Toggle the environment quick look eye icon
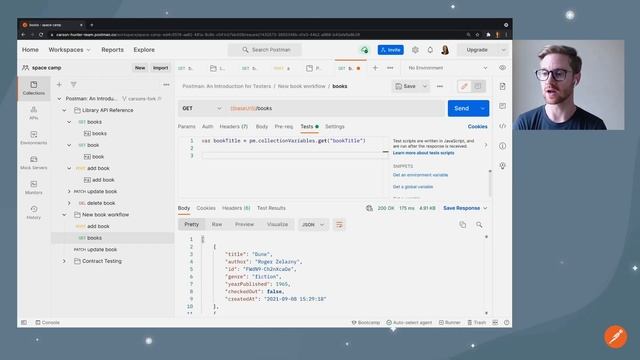The height and width of the screenshot is (360, 640). pyautogui.click(x=502, y=68)
